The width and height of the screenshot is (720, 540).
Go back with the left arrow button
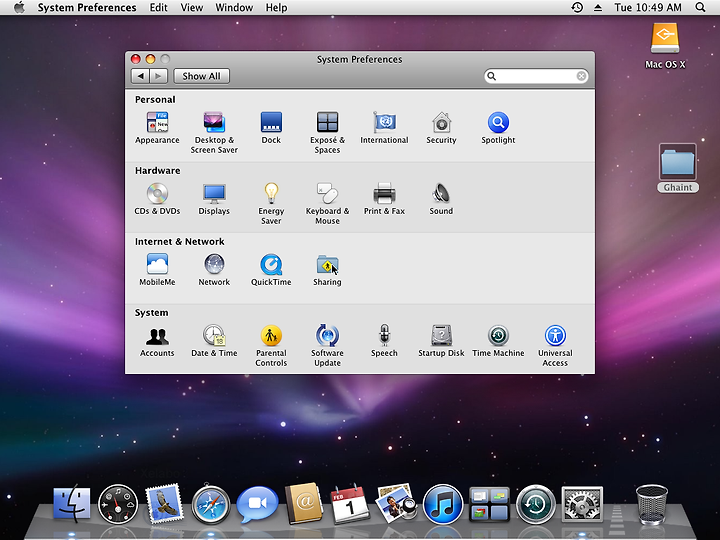pos(140,76)
